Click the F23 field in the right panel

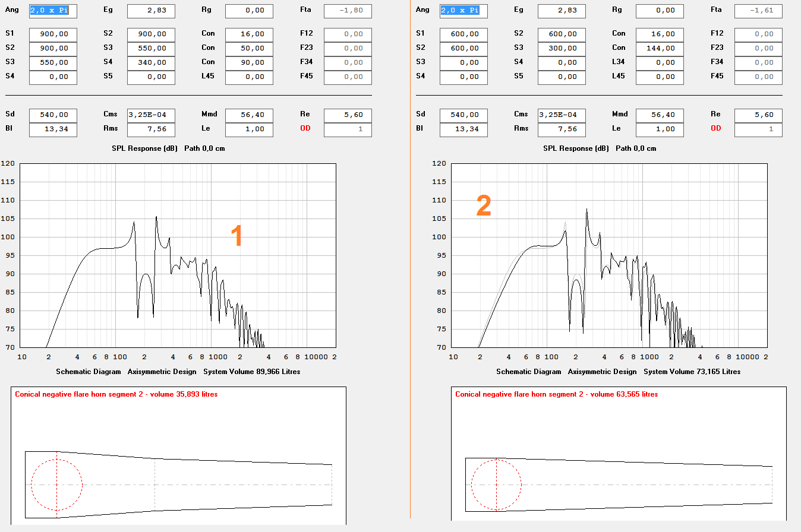point(758,49)
